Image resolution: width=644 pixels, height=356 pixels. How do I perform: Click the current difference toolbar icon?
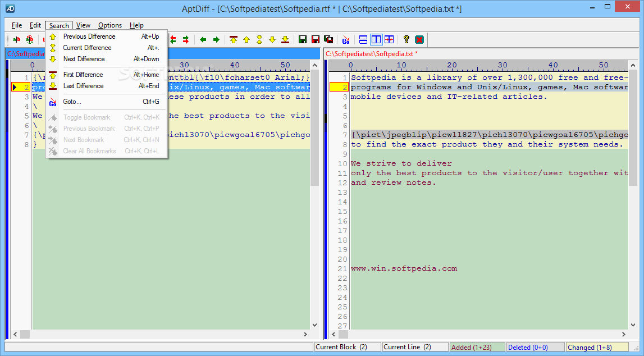(x=259, y=39)
